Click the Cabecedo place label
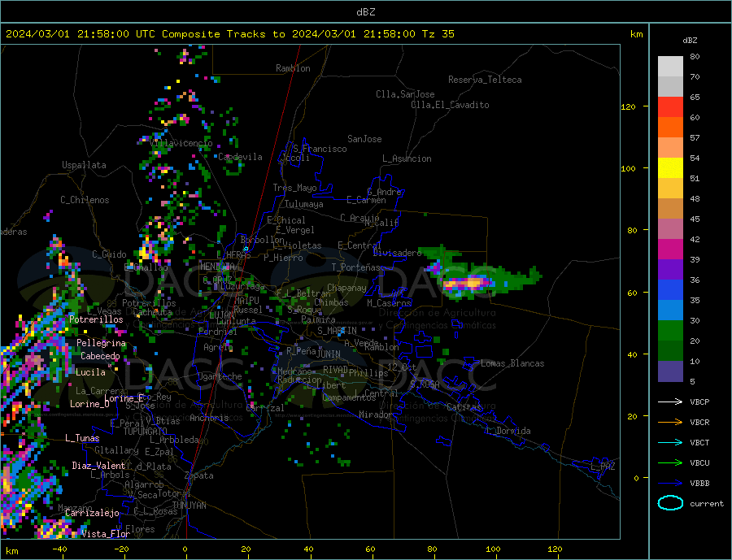 (x=100, y=356)
